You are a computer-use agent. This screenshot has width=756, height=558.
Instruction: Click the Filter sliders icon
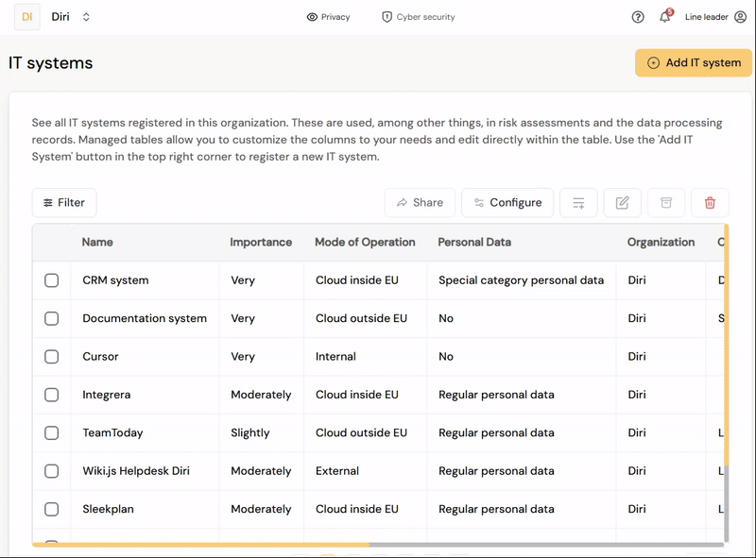[48, 203]
